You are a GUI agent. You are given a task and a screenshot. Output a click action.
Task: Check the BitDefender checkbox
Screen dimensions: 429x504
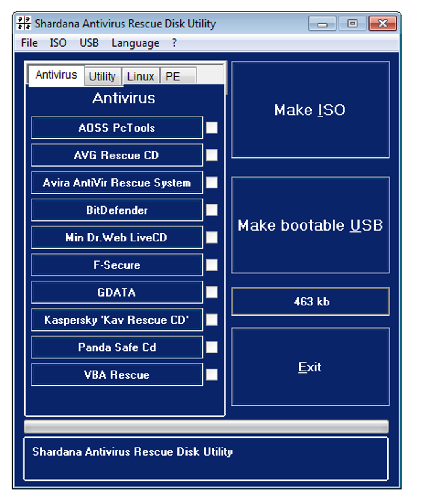[212, 210]
